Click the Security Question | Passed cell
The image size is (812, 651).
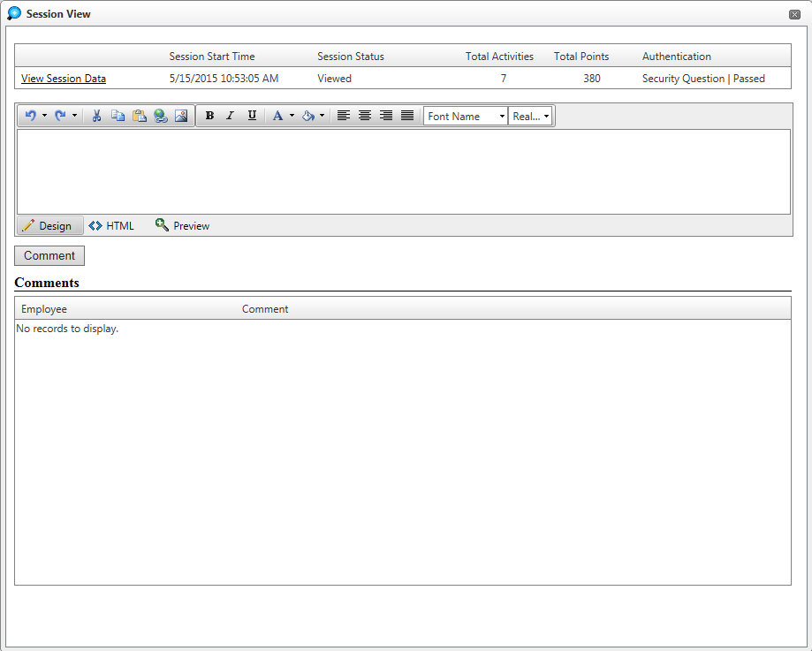click(703, 79)
